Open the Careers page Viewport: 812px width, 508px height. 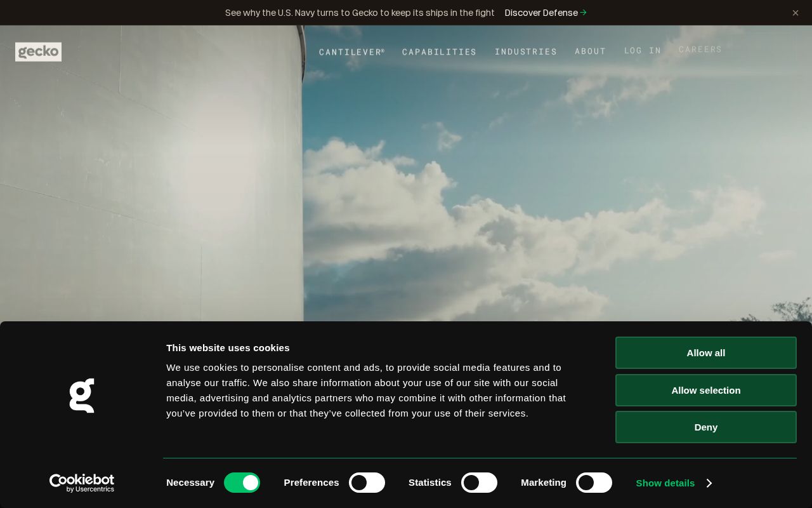pos(700,50)
